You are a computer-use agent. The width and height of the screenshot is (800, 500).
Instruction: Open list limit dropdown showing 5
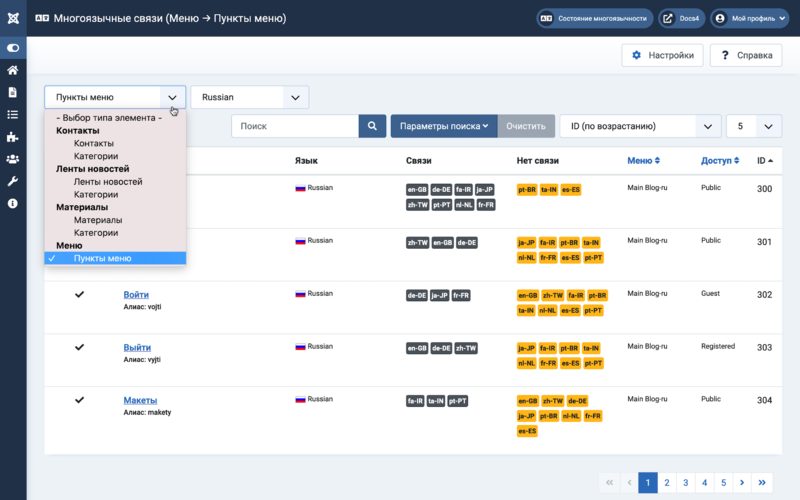[754, 126]
